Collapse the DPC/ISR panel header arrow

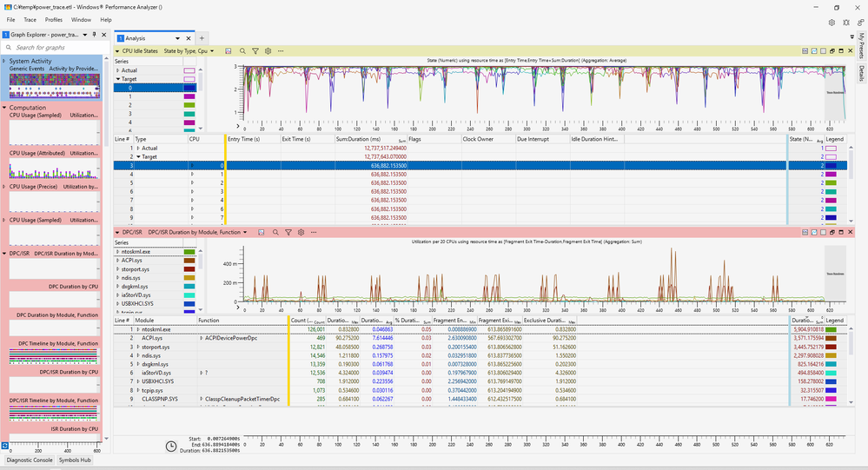pos(117,233)
